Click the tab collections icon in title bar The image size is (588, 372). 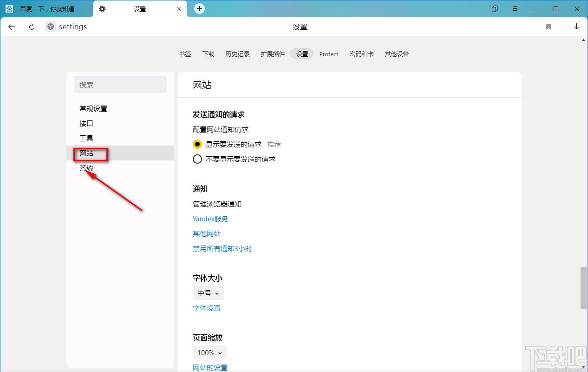(x=494, y=8)
